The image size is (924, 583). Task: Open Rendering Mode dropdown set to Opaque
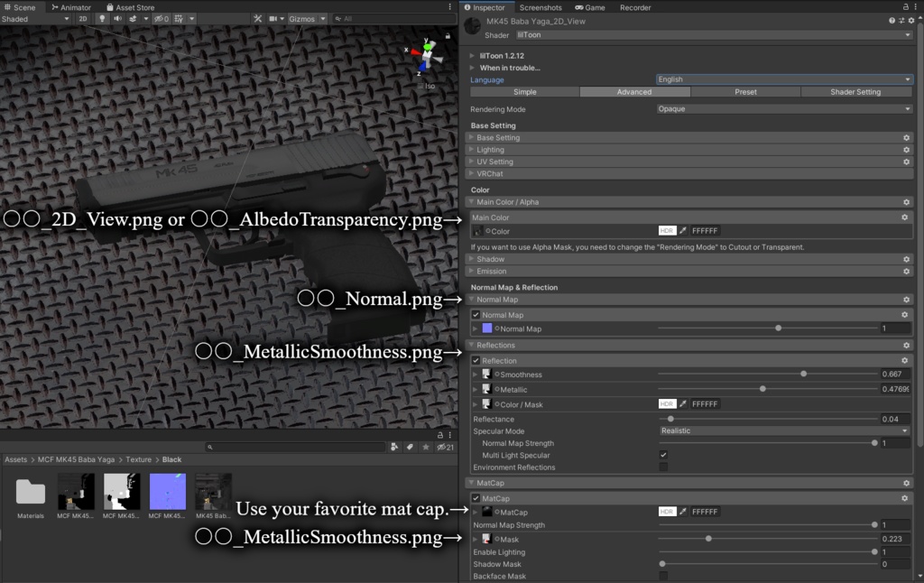[784, 108]
